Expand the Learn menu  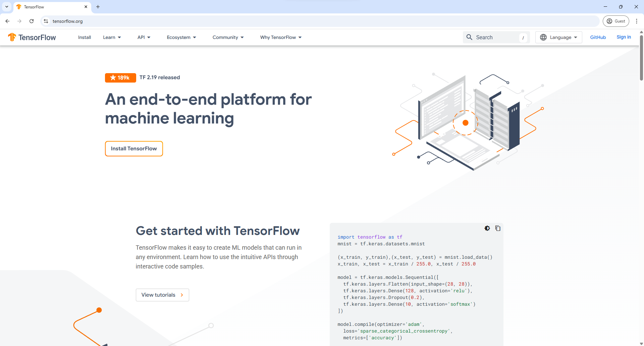pyautogui.click(x=112, y=37)
